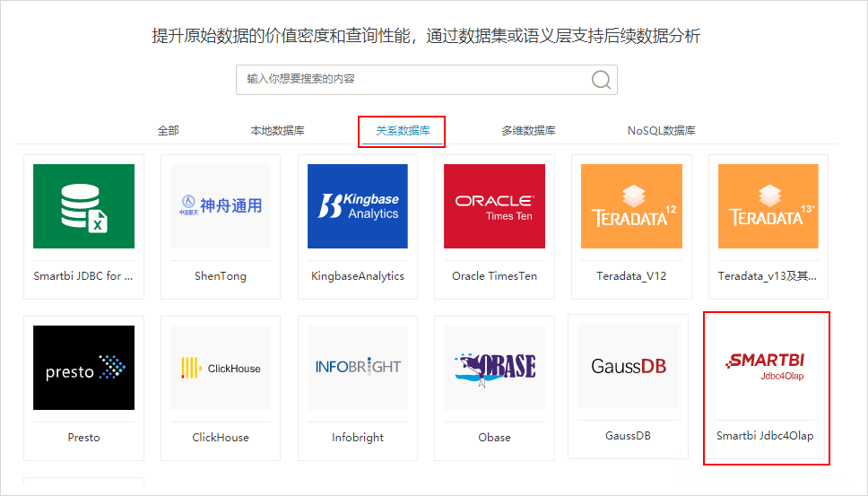
Task: Click the 'Smartbi Jdbc4Olap' label
Action: click(x=765, y=436)
